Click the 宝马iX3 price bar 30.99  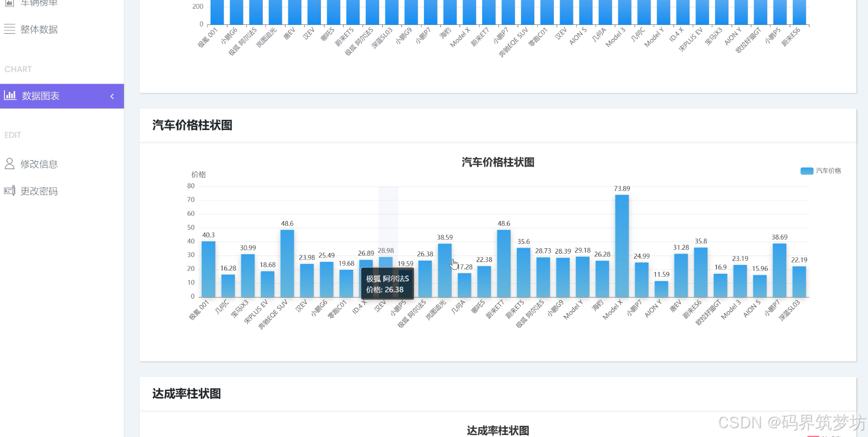tap(248, 276)
